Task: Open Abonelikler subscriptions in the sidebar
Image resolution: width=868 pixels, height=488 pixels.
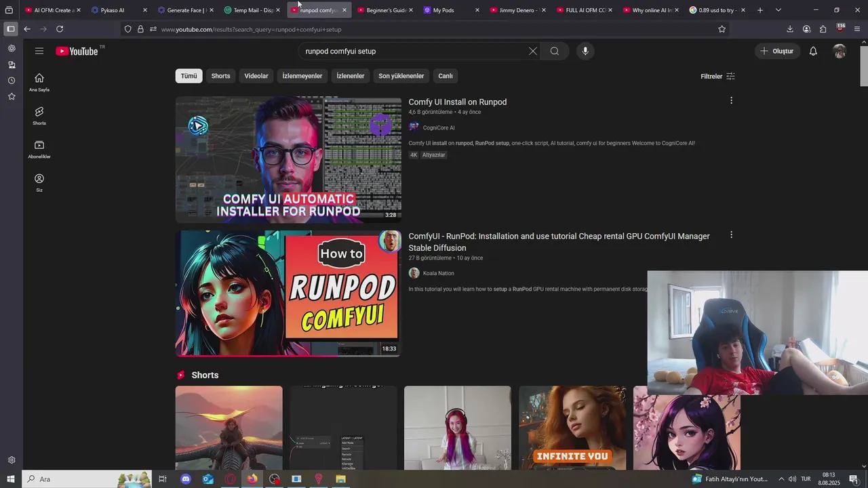Action: (x=39, y=149)
